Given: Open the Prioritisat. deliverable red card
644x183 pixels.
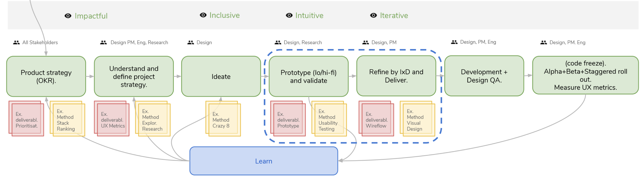Looking at the screenshot, I should 26,119.
